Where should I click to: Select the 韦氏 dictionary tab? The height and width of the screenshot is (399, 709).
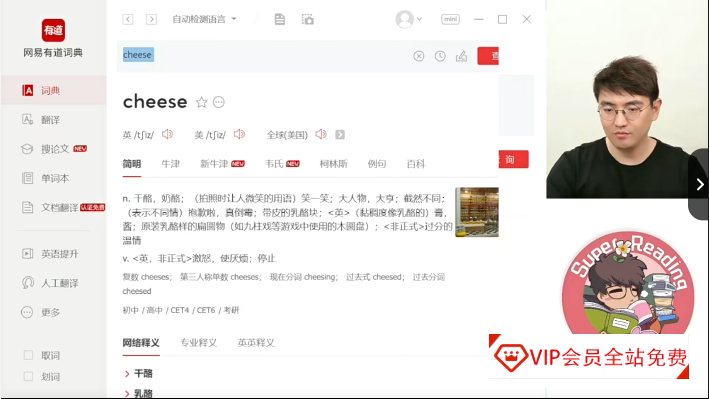click(282, 164)
